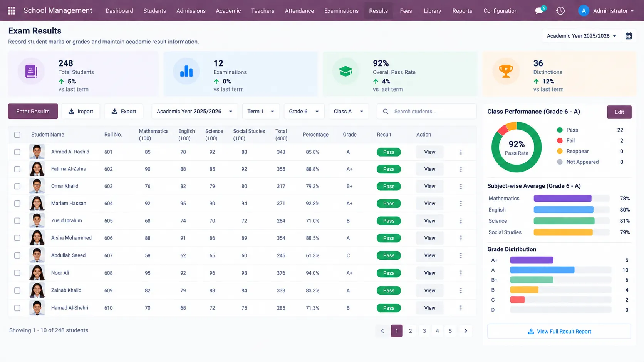This screenshot has width=644, height=362.
Task: Check the box for Fatima Al-Zahra
Action: click(17, 169)
